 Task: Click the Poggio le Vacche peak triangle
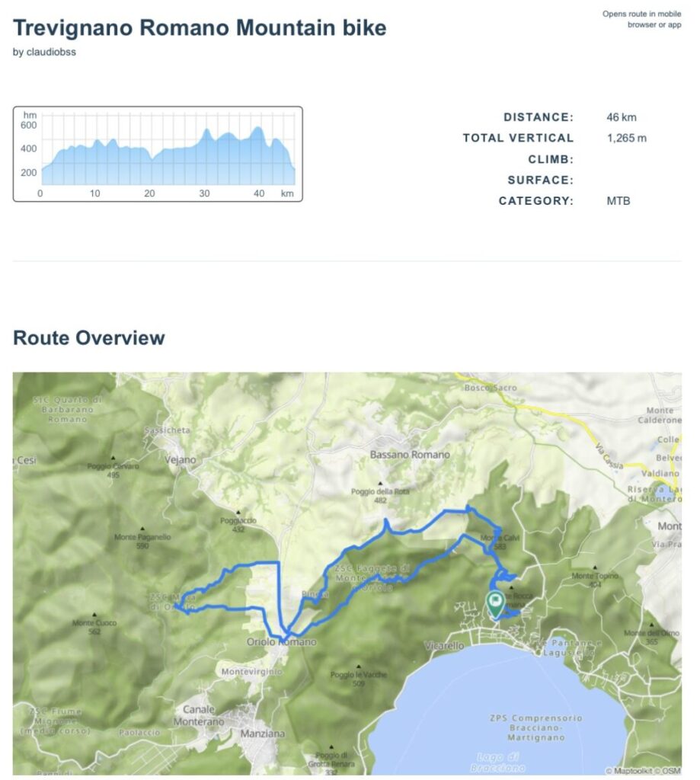359,666
